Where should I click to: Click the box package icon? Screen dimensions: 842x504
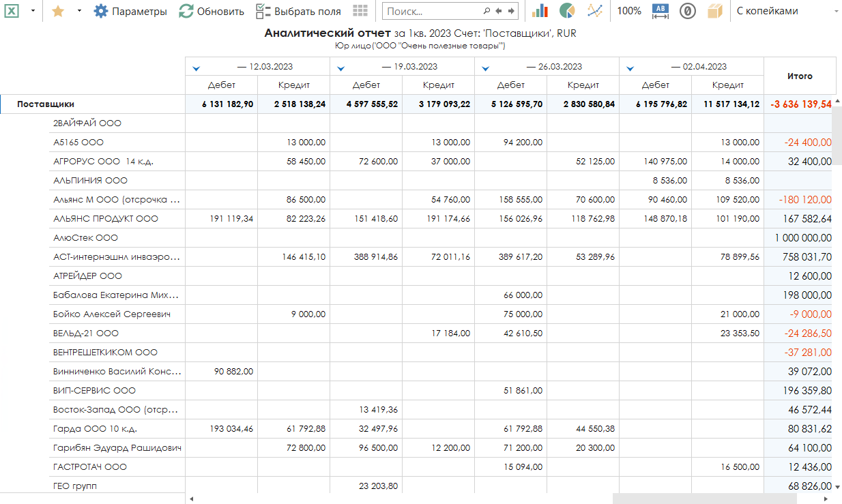(714, 11)
